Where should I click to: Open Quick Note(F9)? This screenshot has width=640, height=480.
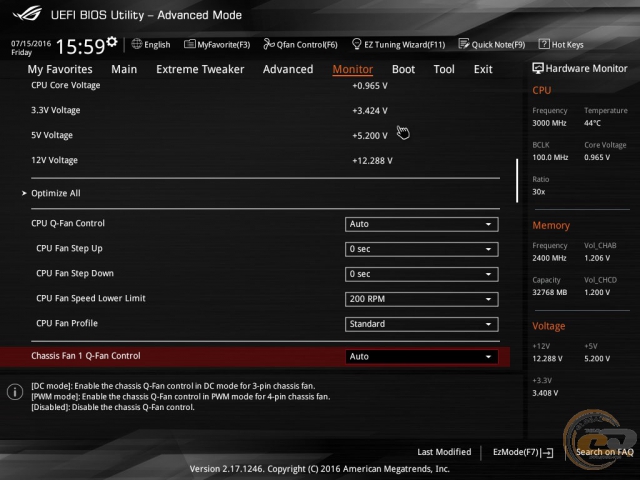pyautogui.click(x=492, y=44)
